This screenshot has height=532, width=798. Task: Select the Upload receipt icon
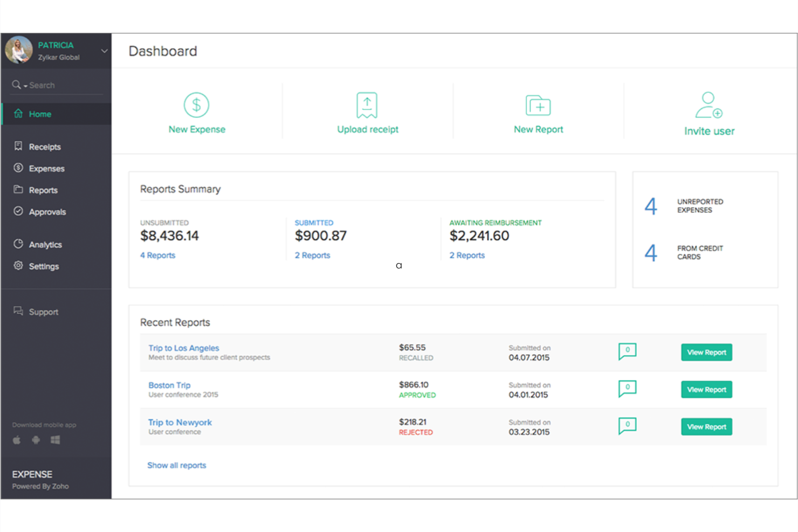[367, 105]
